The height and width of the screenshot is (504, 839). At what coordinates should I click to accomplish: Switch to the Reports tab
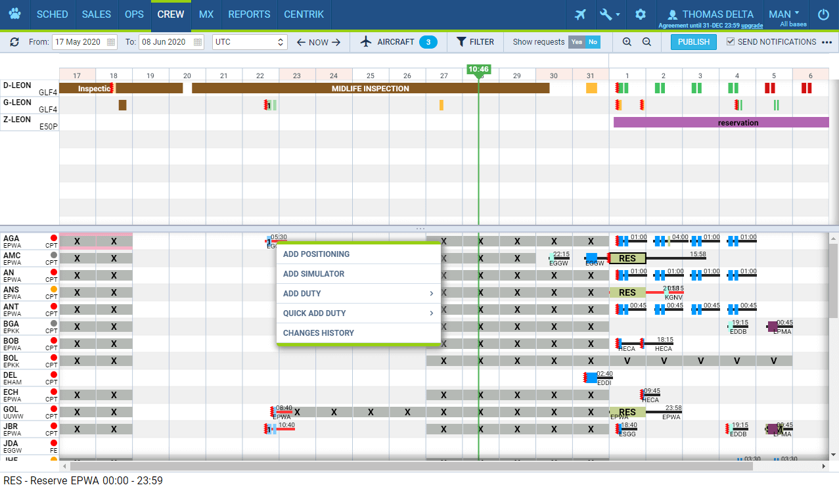(249, 14)
